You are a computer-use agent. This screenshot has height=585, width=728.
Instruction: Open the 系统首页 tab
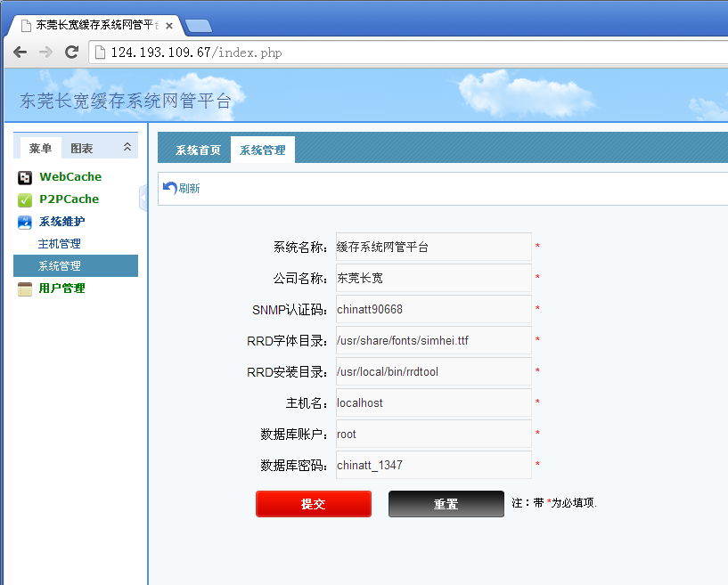(197, 150)
